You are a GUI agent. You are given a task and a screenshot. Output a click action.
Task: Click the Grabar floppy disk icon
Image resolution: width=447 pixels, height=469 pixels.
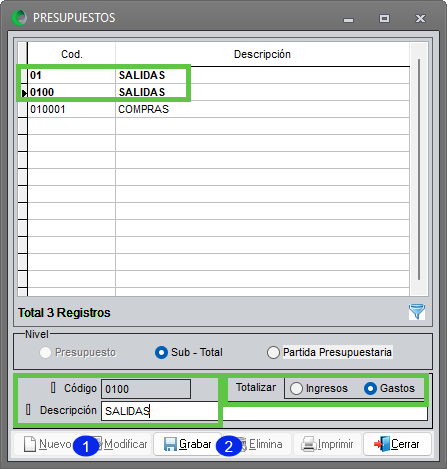[x=170, y=444]
